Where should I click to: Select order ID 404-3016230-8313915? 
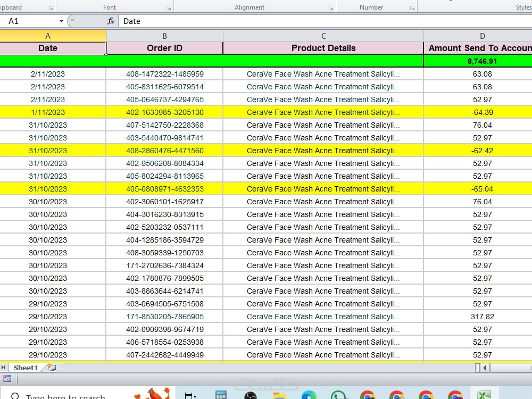coord(164,214)
